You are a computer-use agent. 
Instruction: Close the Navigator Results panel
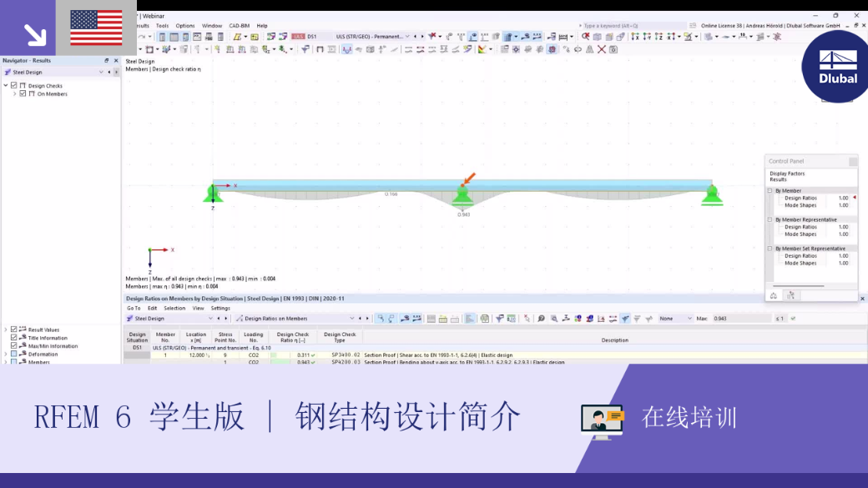click(116, 60)
